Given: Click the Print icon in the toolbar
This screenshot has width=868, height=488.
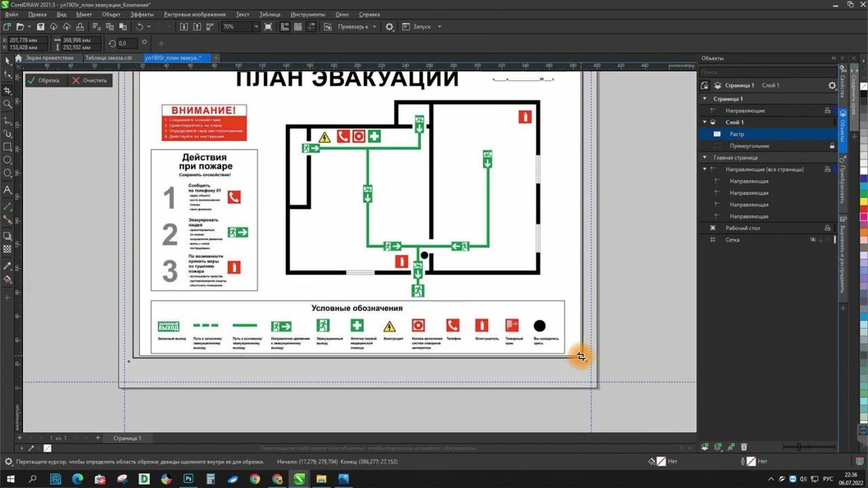Looking at the screenshot, I should 80,26.
